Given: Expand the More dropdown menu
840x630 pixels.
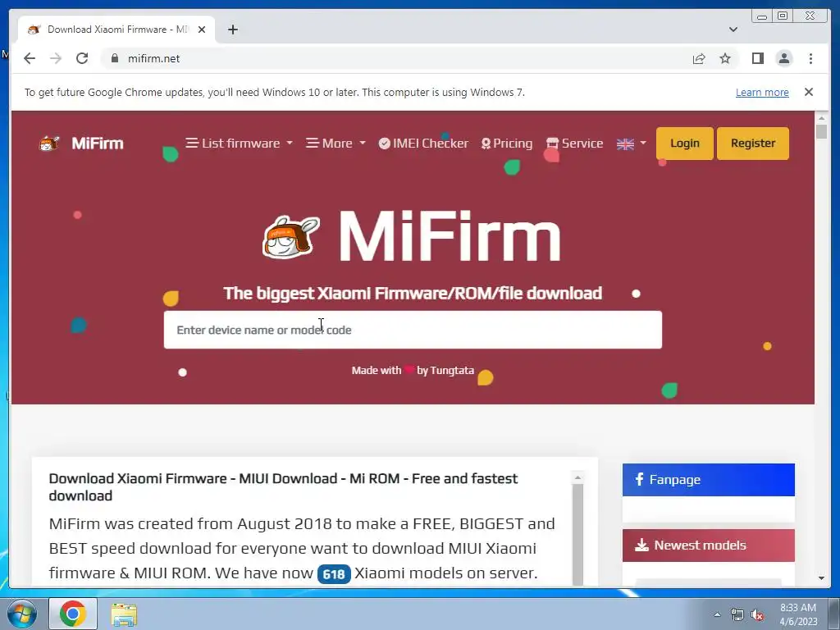Looking at the screenshot, I should (336, 144).
